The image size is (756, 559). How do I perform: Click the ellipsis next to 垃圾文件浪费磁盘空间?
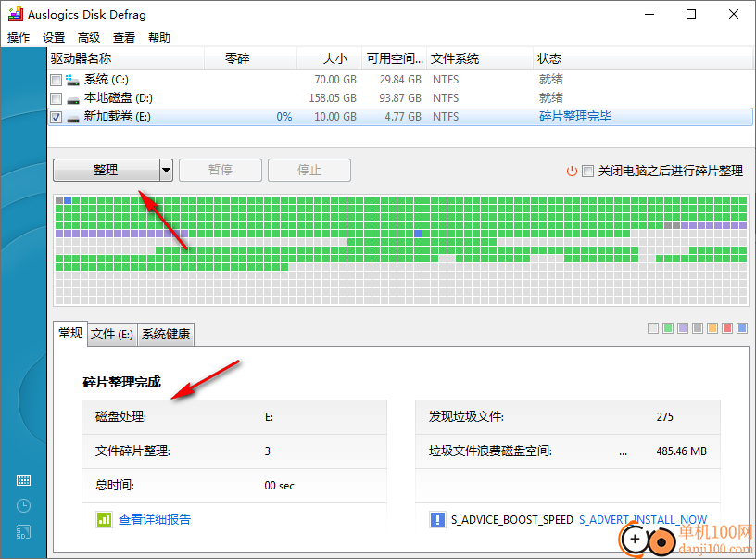coord(624,453)
